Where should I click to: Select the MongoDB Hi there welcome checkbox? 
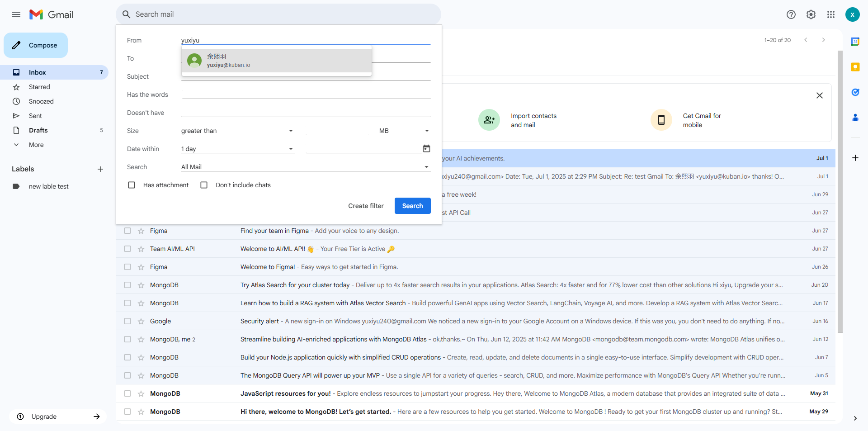pos(127,412)
